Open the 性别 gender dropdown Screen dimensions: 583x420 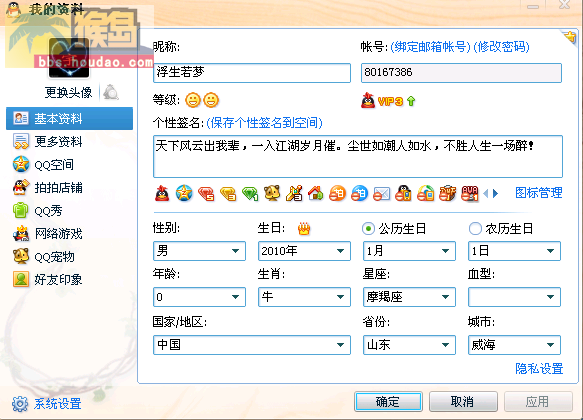(199, 251)
